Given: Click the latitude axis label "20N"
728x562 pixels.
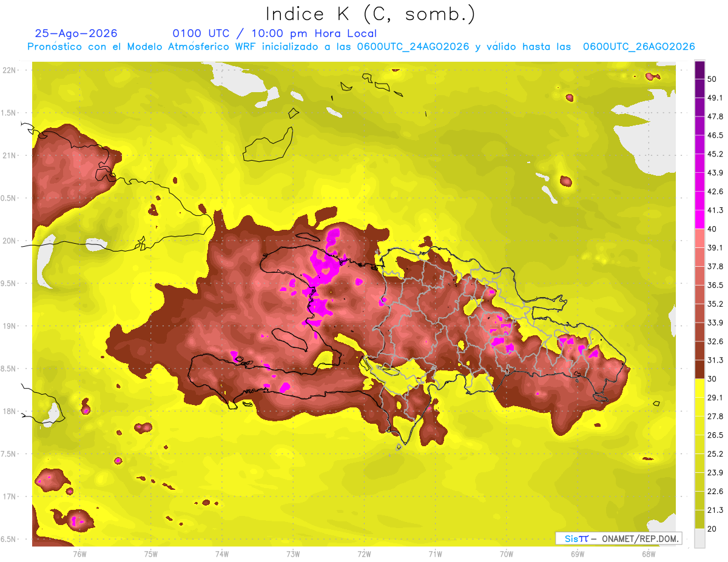Looking at the screenshot, I should [10, 241].
